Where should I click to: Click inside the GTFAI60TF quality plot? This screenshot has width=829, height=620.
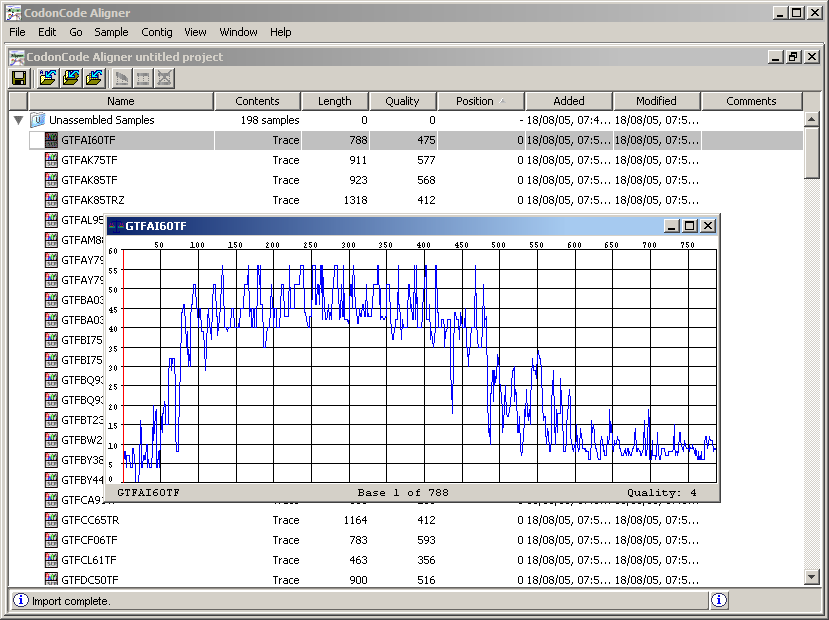pos(420,366)
